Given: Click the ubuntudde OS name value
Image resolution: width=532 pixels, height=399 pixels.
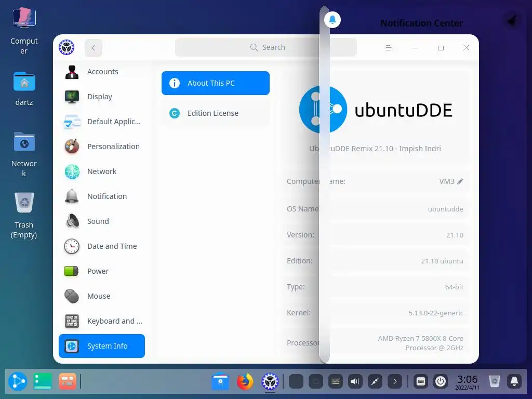Looking at the screenshot, I should [x=445, y=209].
